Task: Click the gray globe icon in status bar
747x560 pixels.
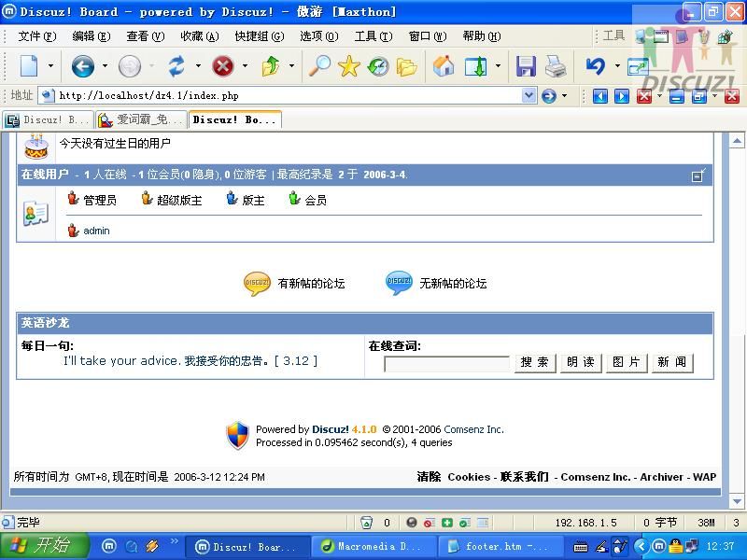Action: (412, 523)
